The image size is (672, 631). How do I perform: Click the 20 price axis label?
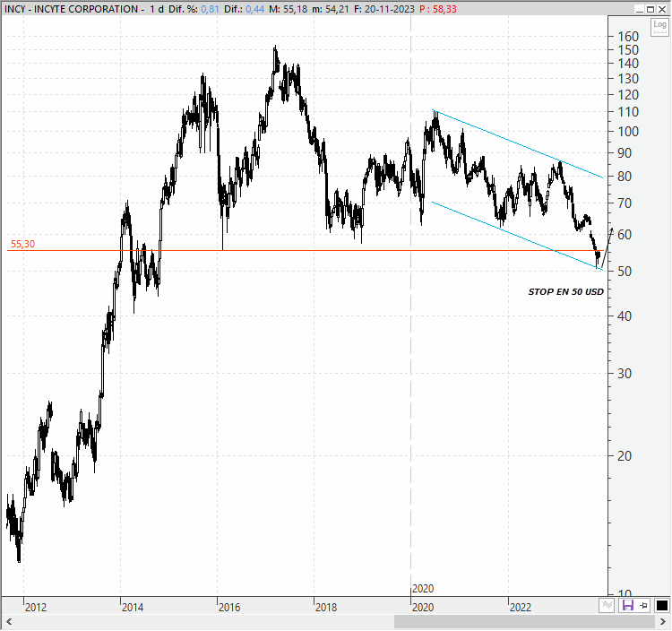click(625, 456)
